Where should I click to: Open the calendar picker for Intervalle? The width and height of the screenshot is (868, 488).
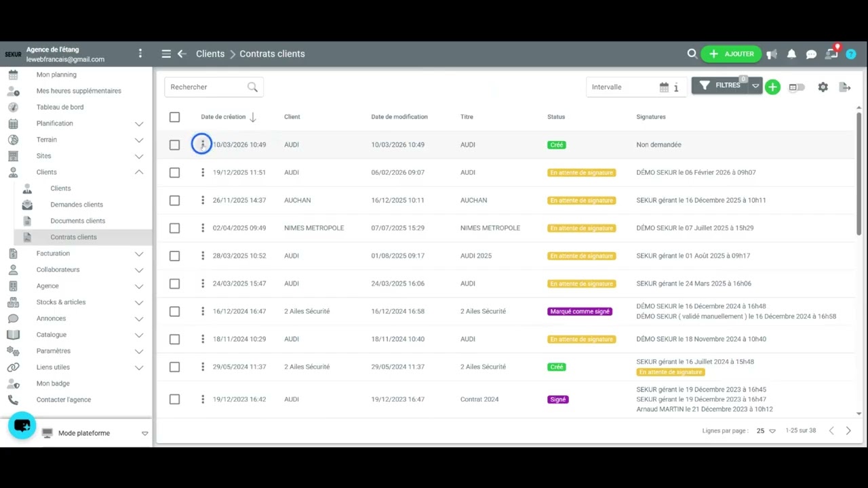664,87
